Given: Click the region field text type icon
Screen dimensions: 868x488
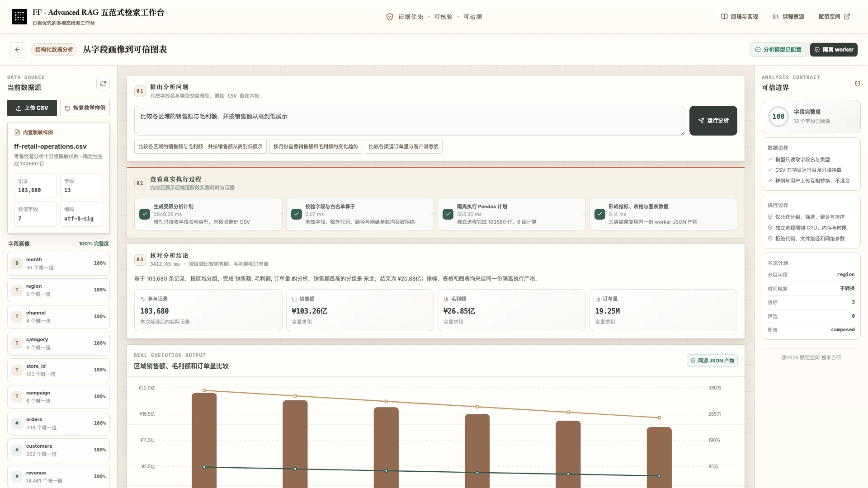Looking at the screenshot, I should coord(17,290).
